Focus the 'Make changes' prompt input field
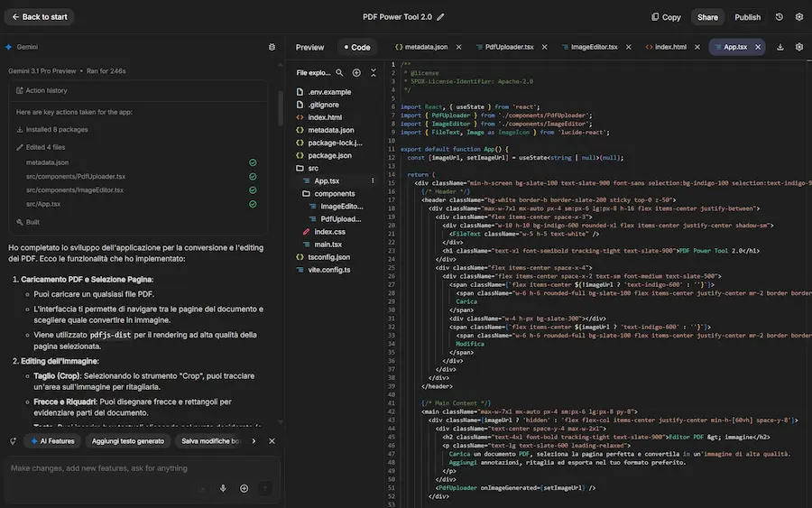The height and width of the screenshot is (508, 812). point(99,468)
